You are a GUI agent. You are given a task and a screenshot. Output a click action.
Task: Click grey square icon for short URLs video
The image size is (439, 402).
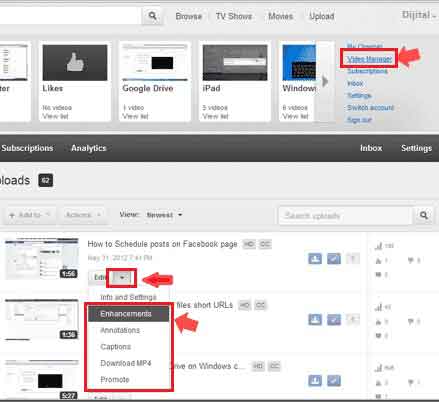point(353,320)
